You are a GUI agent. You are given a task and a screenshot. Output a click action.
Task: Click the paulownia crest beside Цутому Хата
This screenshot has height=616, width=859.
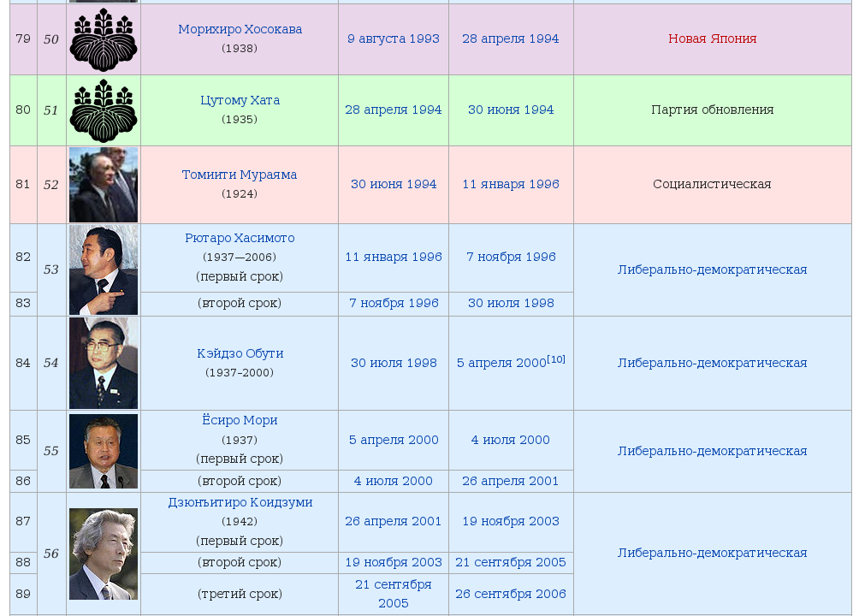point(103,110)
